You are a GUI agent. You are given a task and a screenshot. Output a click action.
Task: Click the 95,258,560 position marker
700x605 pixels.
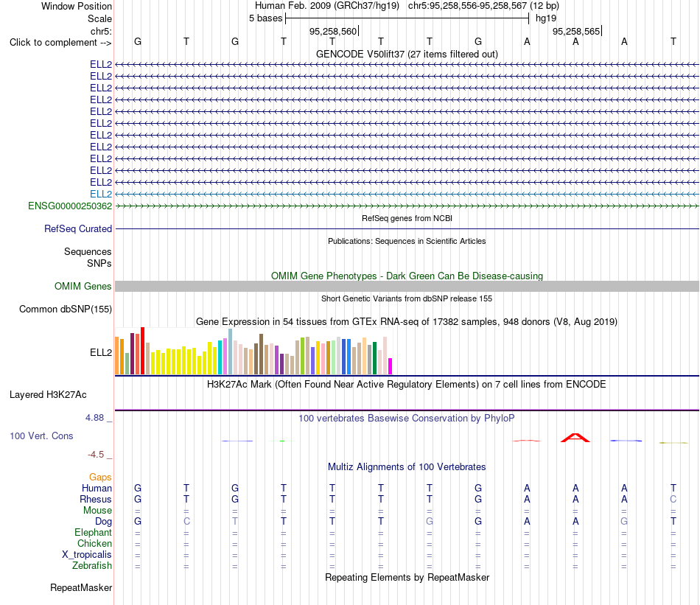[x=333, y=31]
